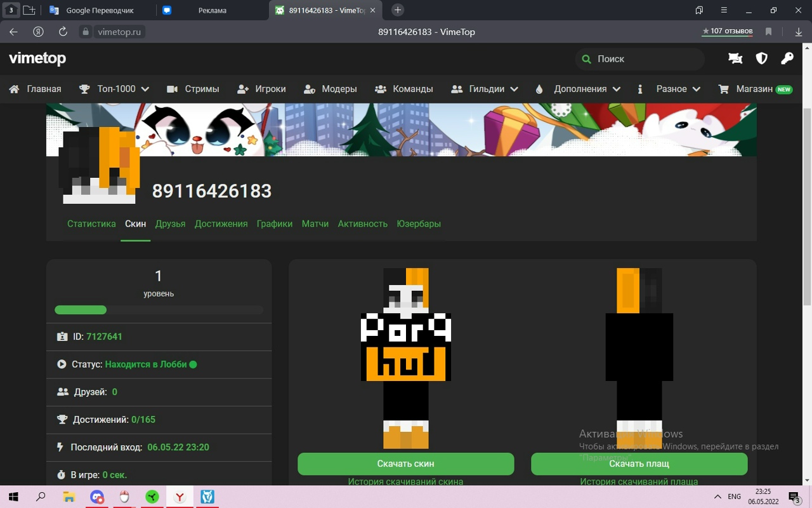
Task: Click the downloads icon in the browser toolbar
Action: click(x=798, y=31)
